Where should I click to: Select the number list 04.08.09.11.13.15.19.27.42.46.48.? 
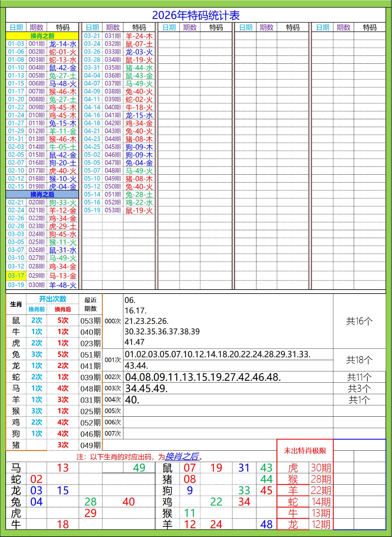203,377
